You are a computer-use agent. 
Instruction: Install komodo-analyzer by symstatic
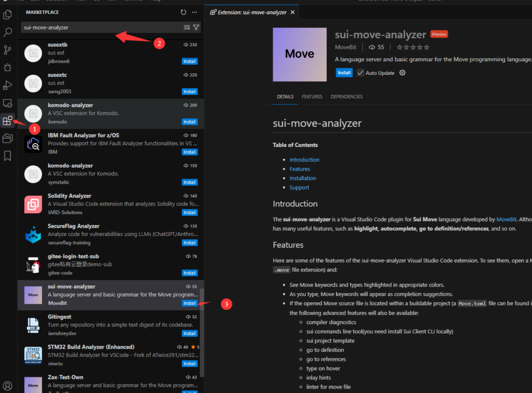click(x=190, y=182)
